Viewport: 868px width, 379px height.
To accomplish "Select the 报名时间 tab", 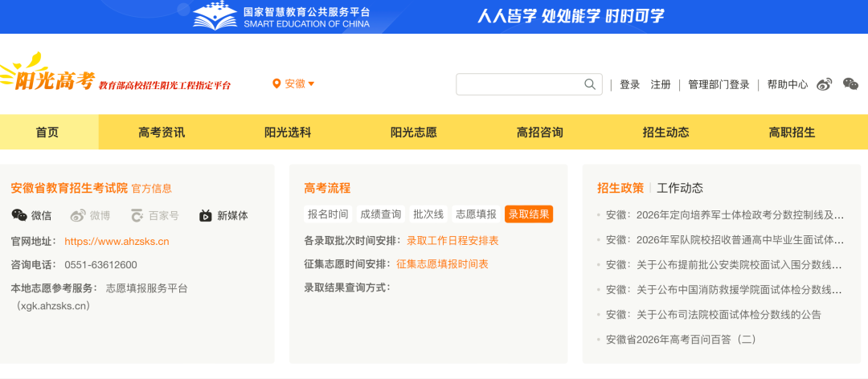I will pyautogui.click(x=328, y=214).
